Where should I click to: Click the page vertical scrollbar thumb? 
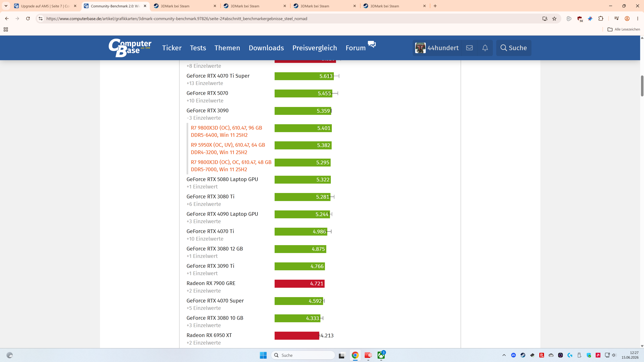click(x=642, y=86)
